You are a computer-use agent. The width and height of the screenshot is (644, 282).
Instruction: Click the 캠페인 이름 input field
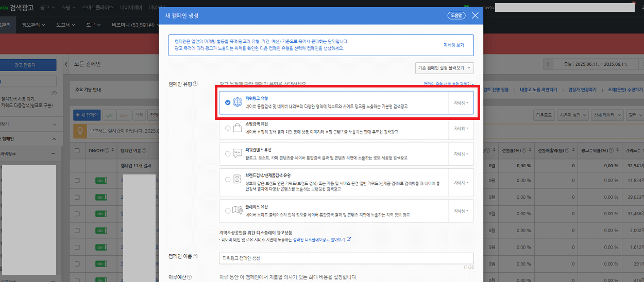click(x=346, y=257)
